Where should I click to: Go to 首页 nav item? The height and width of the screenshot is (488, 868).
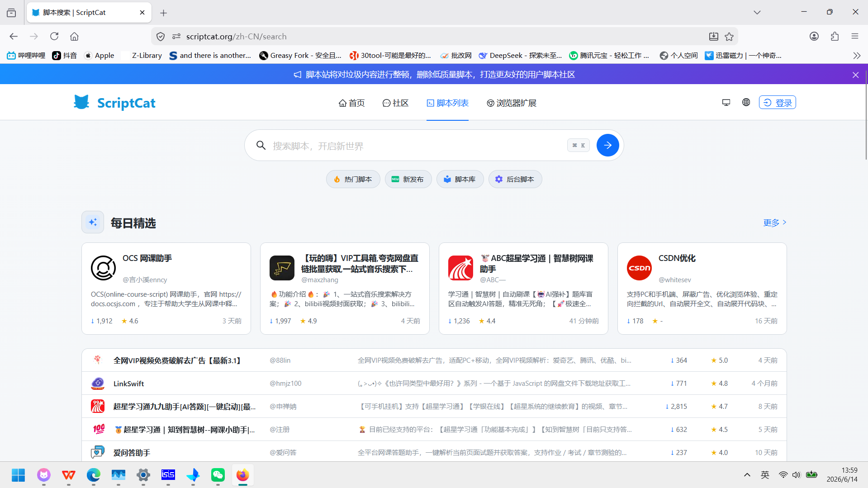click(x=351, y=103)
